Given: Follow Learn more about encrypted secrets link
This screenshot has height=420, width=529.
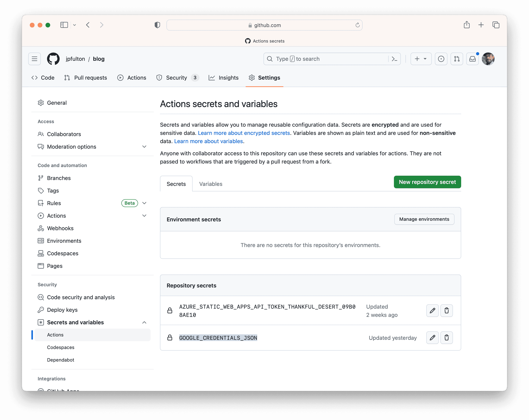Looking at the screenshot, I should point(244,133).
